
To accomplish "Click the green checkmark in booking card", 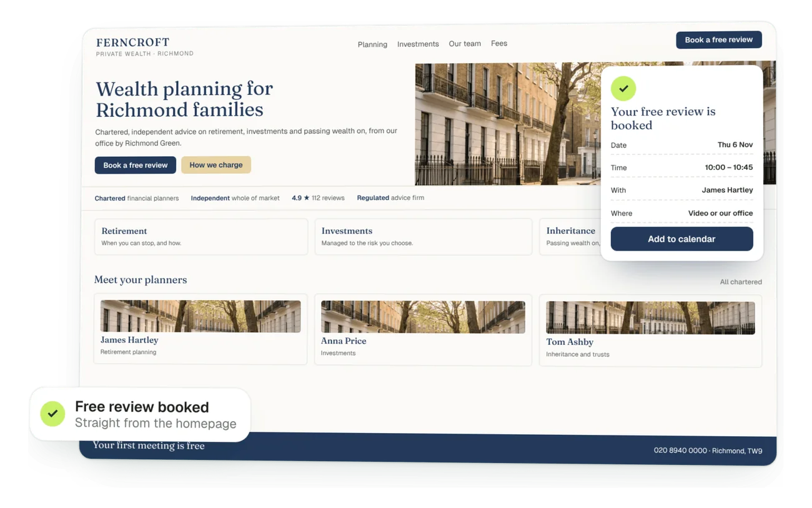I will 623,89.
